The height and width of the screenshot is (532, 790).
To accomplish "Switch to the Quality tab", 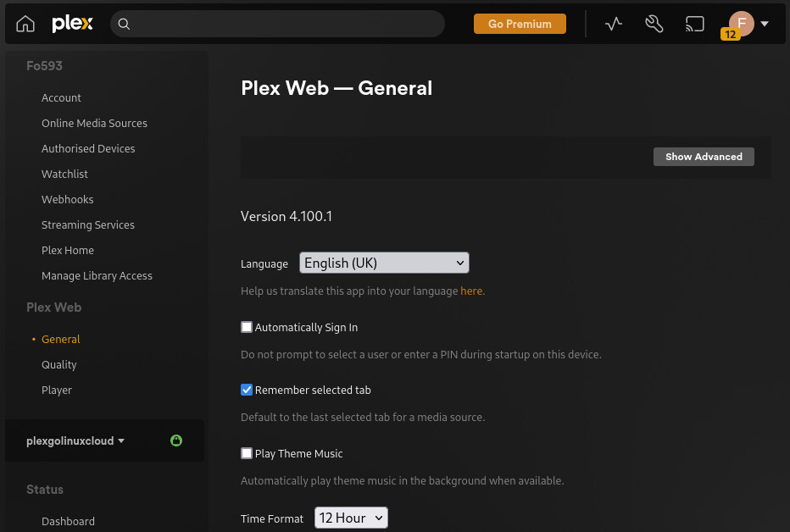I will tap(58, 364).
